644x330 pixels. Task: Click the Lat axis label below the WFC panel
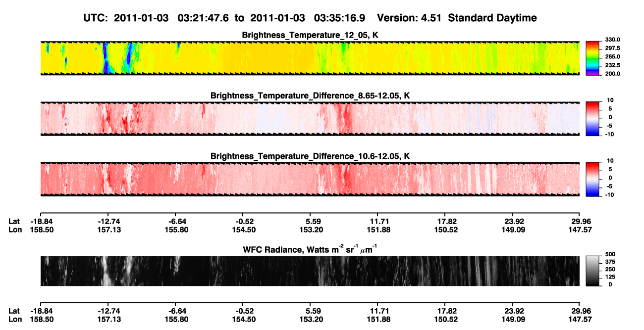click(x=14, y=311)
